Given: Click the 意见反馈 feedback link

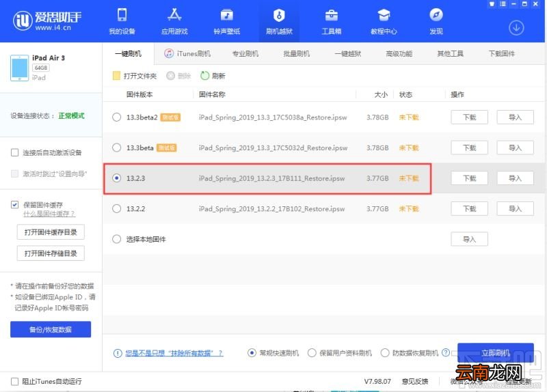Looking at the screenshot, I should point(415,382).
